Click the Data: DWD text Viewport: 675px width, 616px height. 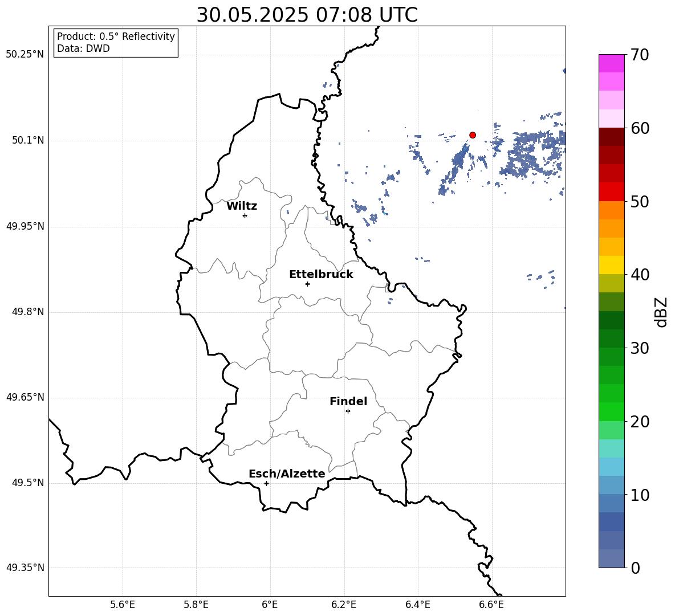coord(83,48)
